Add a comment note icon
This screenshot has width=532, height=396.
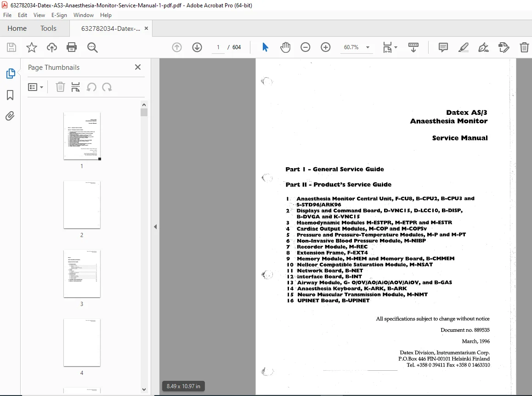tap(443, 47)
